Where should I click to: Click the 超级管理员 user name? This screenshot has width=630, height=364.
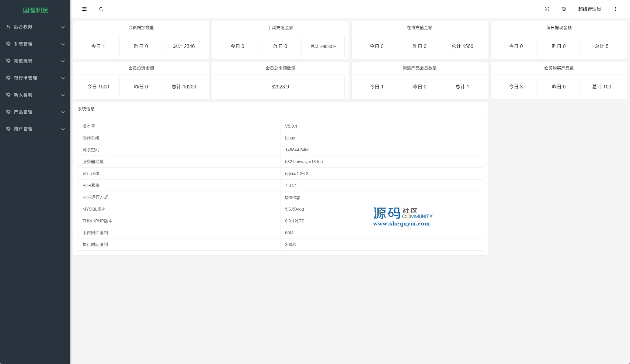[x=589, y=9]
